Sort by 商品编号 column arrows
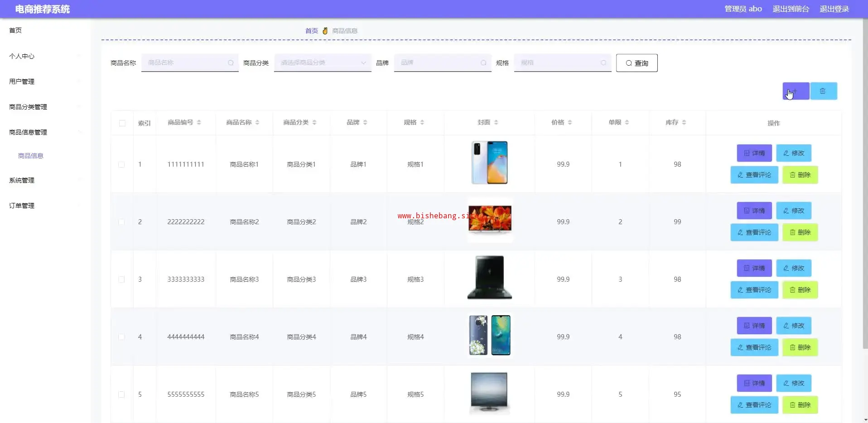The height and width of the screenshot is (423, 868). coord(199,122)
